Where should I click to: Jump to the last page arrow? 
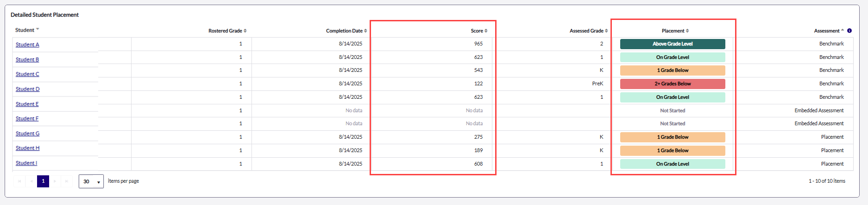(x=67, y=181)
